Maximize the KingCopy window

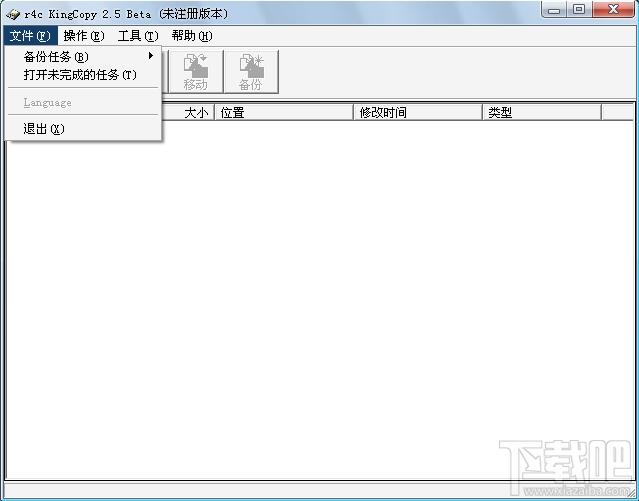(580, 9)
